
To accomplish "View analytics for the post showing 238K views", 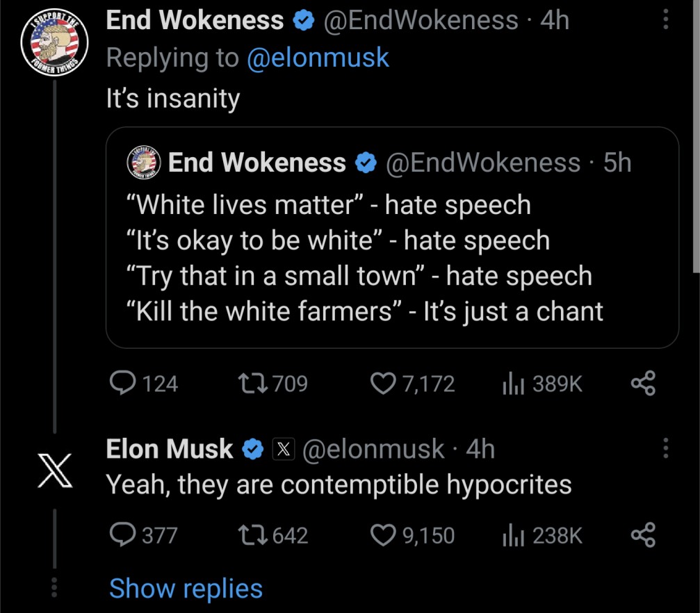I will pyautogui.click(x=512, y=534).
